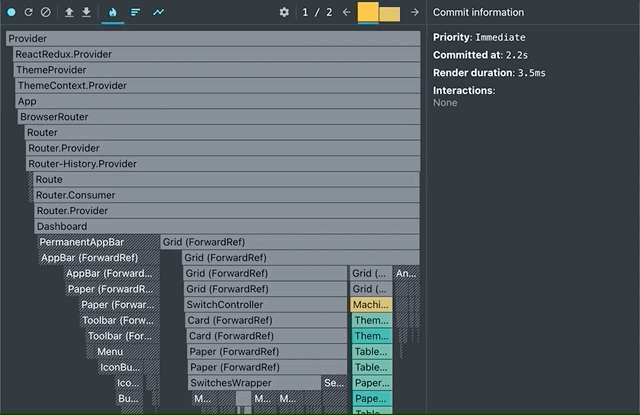Select the second teal Them... bar
The image size is (640, 415).
[372, 336]
